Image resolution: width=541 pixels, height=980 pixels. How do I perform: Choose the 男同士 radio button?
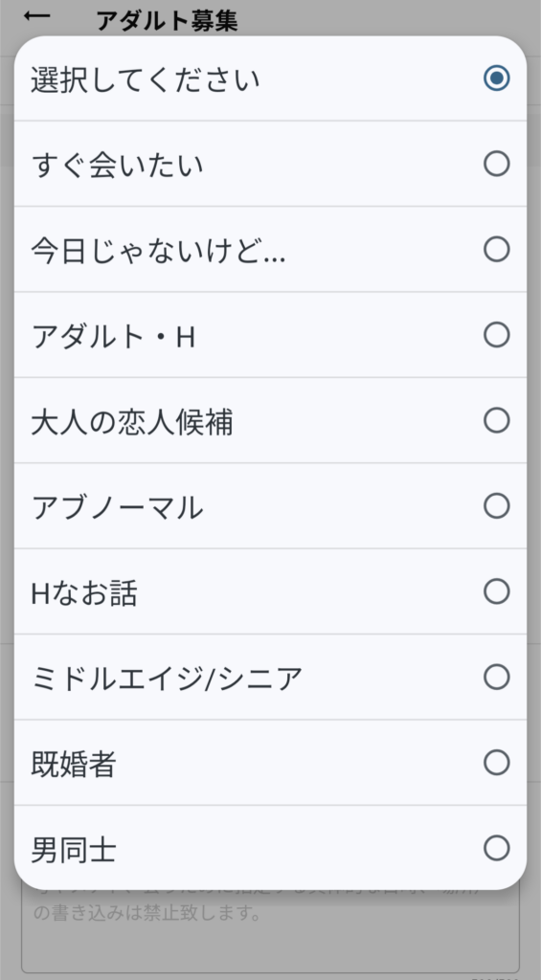(497, 848)
